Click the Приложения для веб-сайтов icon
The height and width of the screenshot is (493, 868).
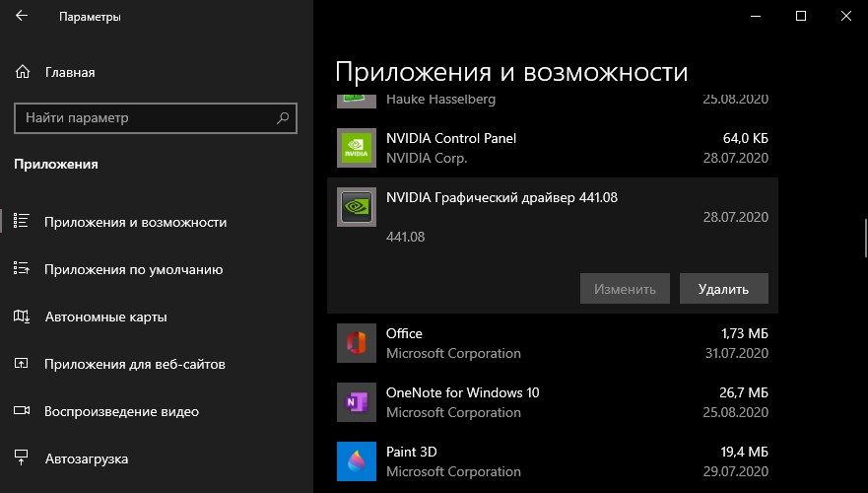click(21, 364)
